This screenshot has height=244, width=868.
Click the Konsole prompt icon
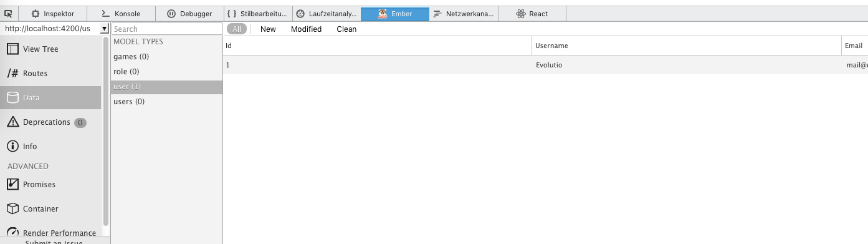point(106,14)
